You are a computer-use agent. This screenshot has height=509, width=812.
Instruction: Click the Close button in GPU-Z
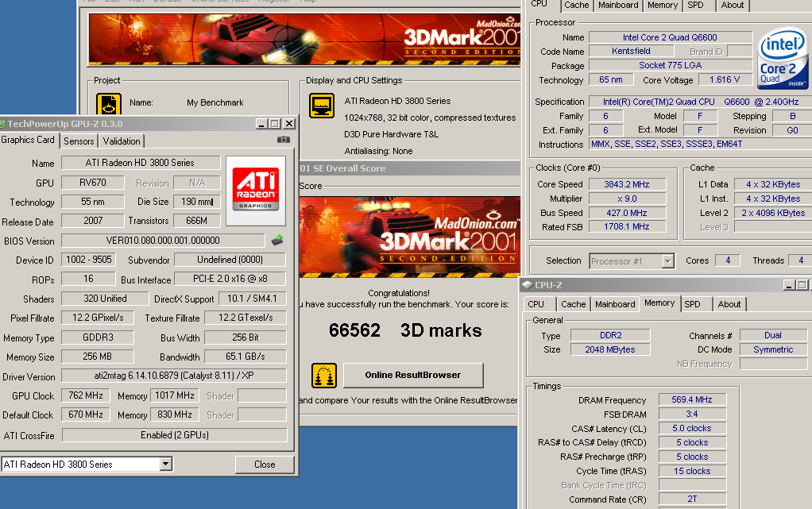265,465
